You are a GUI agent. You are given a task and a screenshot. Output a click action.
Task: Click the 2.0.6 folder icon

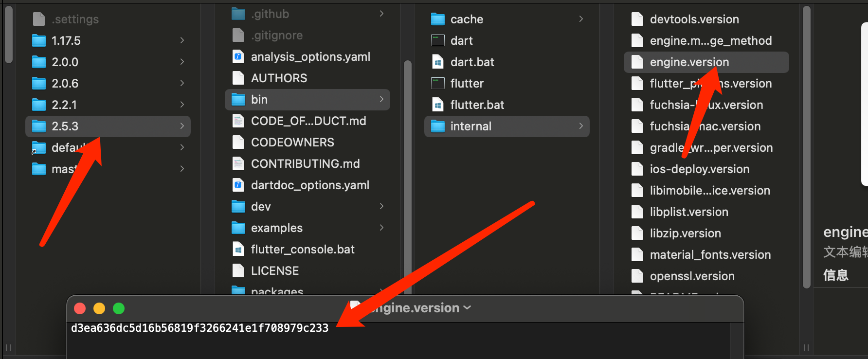tap(38, 83)
